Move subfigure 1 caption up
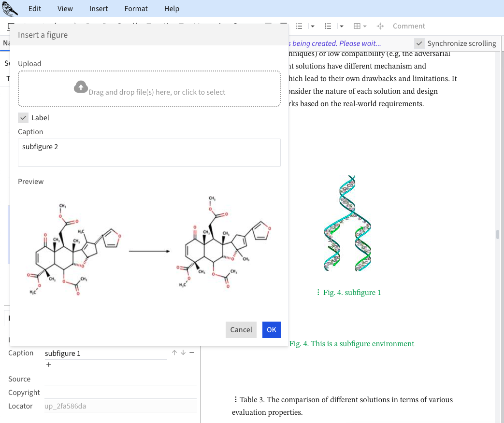The width and height of the screenshot is (504, 423). click(x=174, y=353)
